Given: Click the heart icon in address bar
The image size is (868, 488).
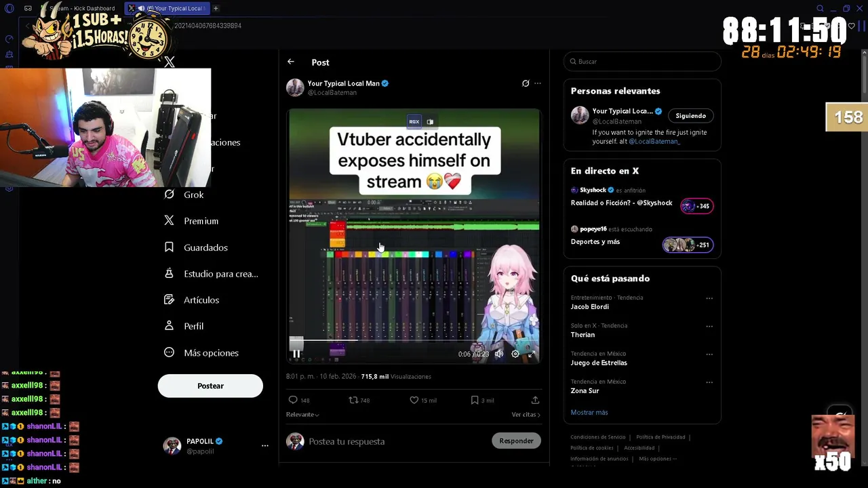Looking at the screenshot, I should coord(852,26).
